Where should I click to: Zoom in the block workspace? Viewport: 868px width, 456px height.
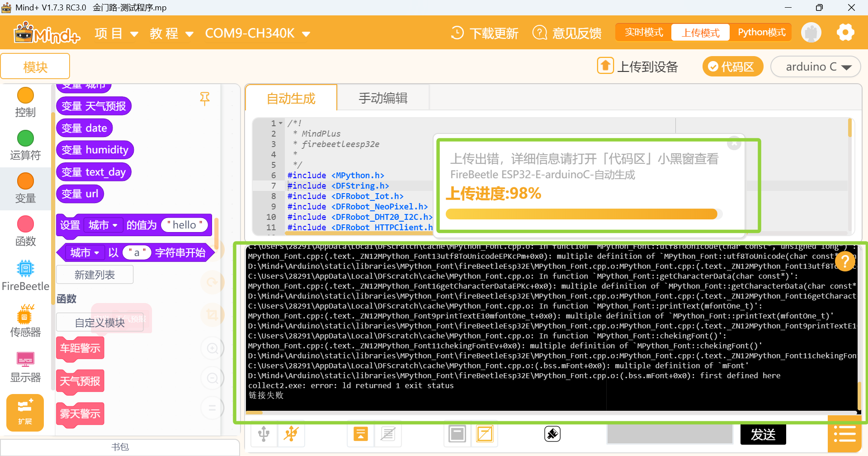[x=212, y=349]
